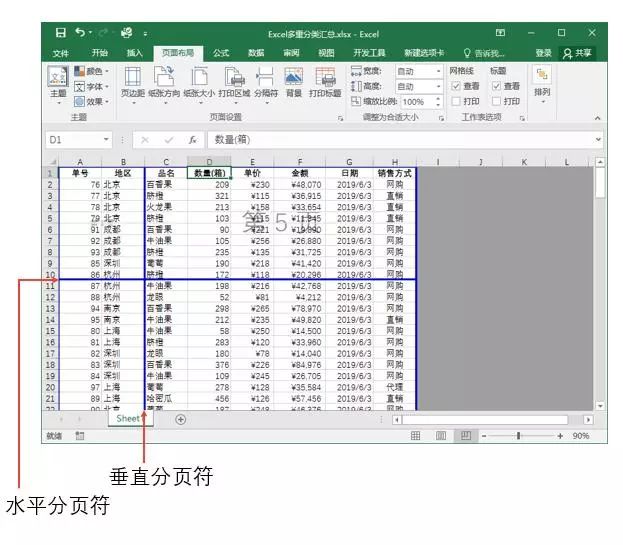Click the zoom slider handle
The width and height of the screenshot is (623, 545).
point(518,436)
